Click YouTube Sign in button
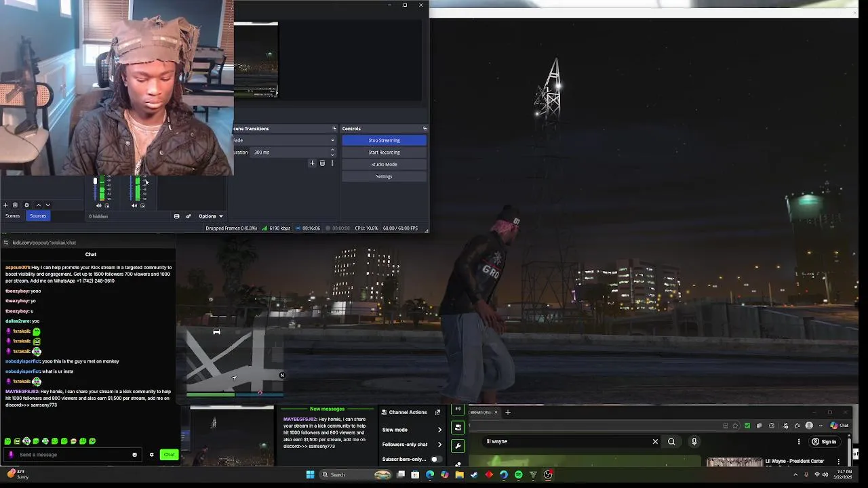 (824, 442)
